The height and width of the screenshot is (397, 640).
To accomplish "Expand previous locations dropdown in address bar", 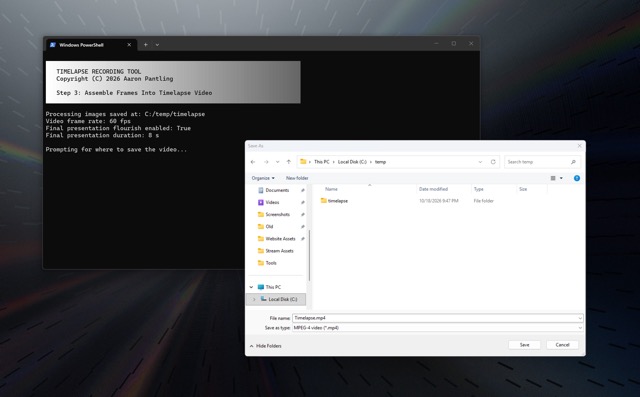I will pyautogui.click(x=480, y=162).
